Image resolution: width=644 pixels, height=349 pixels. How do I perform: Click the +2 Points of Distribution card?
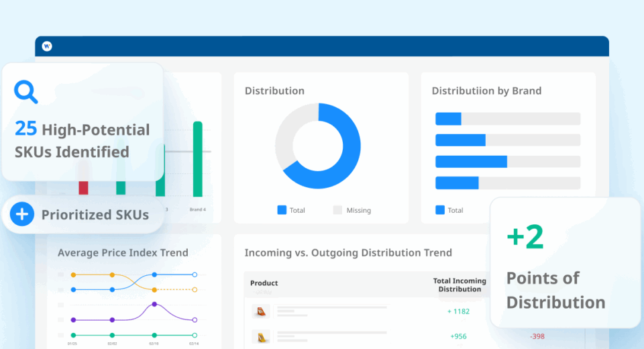(566, 262)
